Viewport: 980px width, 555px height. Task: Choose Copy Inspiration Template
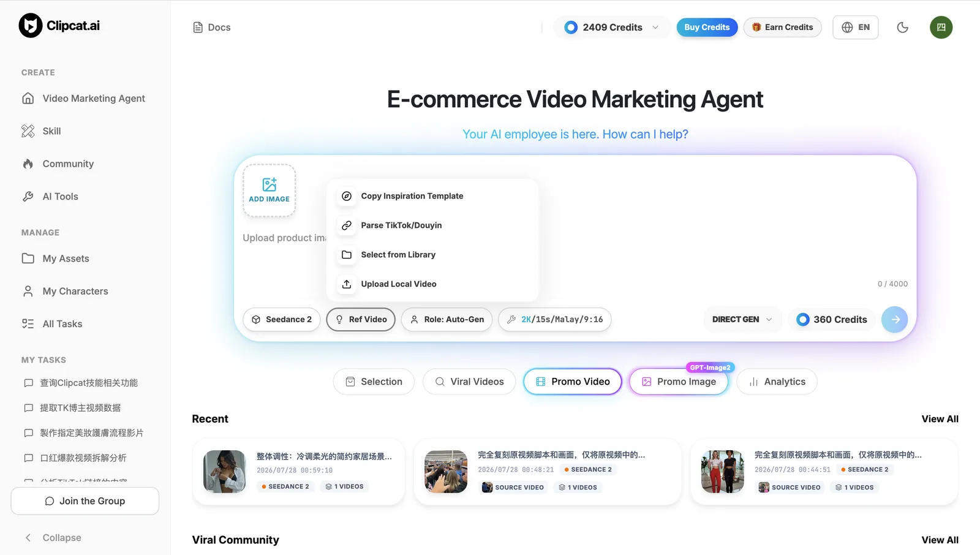click(432, 196)
